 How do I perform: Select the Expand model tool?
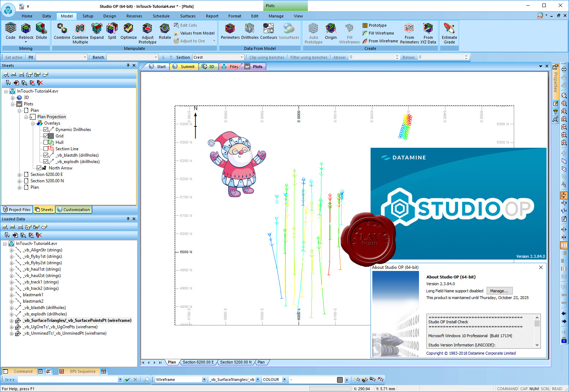tap(97, 31)
